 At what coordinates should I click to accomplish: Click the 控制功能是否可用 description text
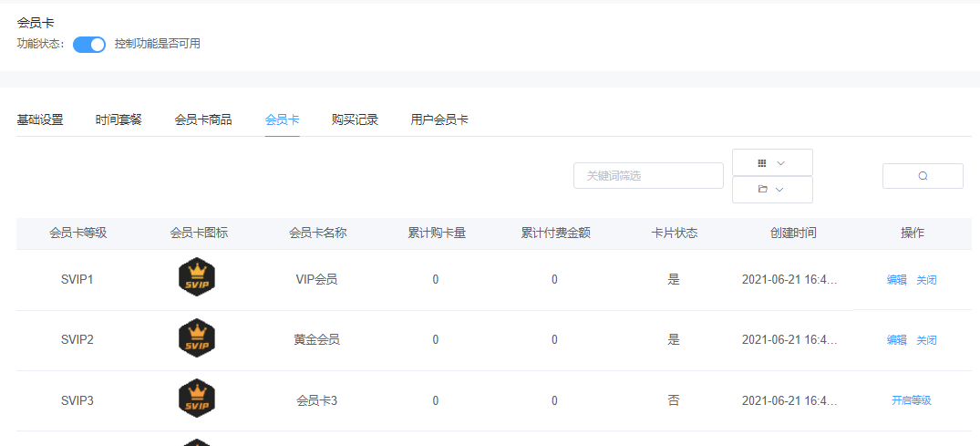(158, 44)
